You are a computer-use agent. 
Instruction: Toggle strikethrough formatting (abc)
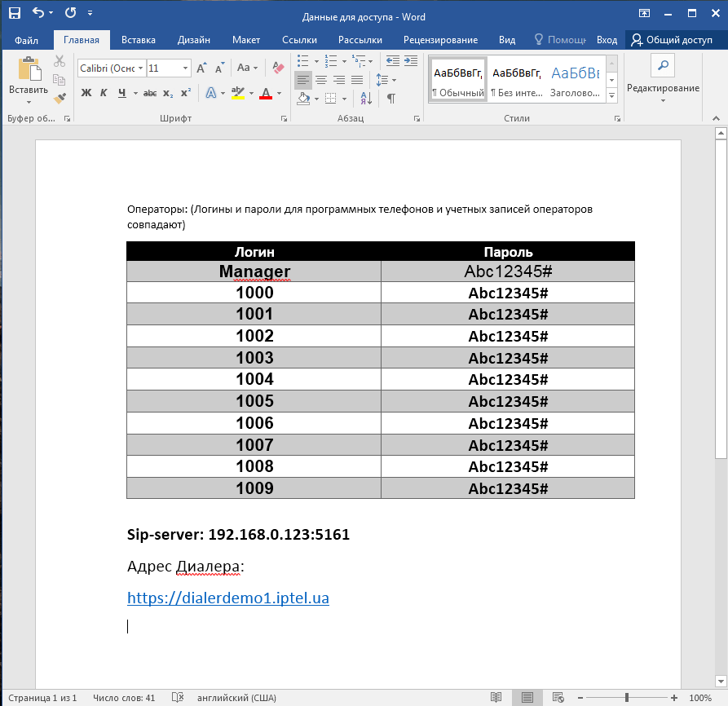[149, 93]
